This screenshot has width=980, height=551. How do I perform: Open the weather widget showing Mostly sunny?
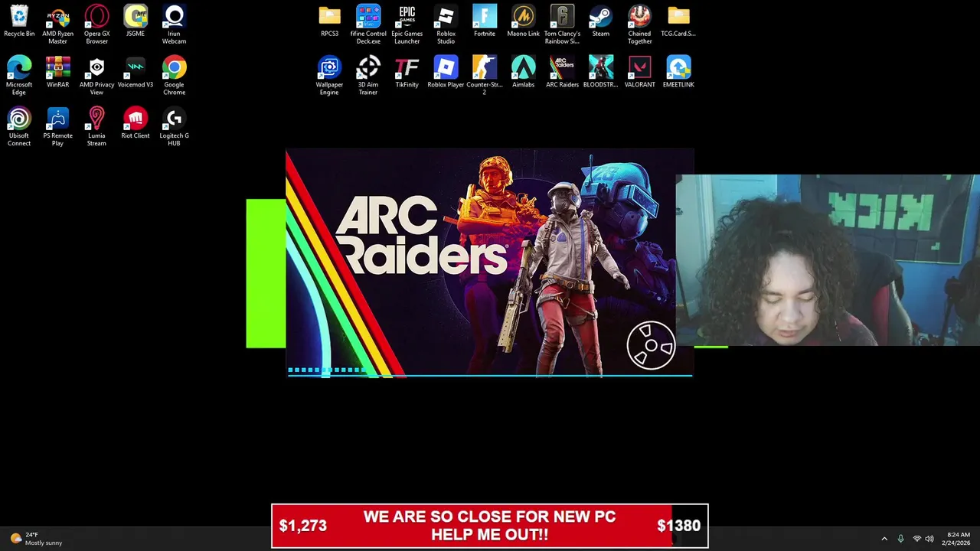click(36, 539)
